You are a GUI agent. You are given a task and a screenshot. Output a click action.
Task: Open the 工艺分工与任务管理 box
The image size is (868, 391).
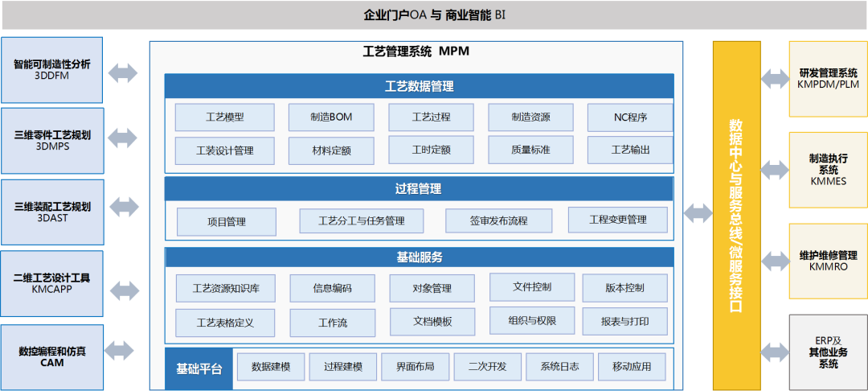click(361, 220)
